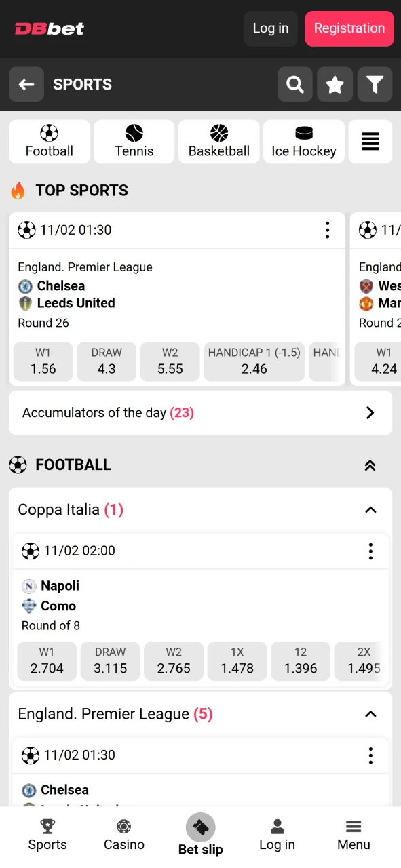Click the star (favorites) icon
The image size is (401, 868).
(335, 84)
